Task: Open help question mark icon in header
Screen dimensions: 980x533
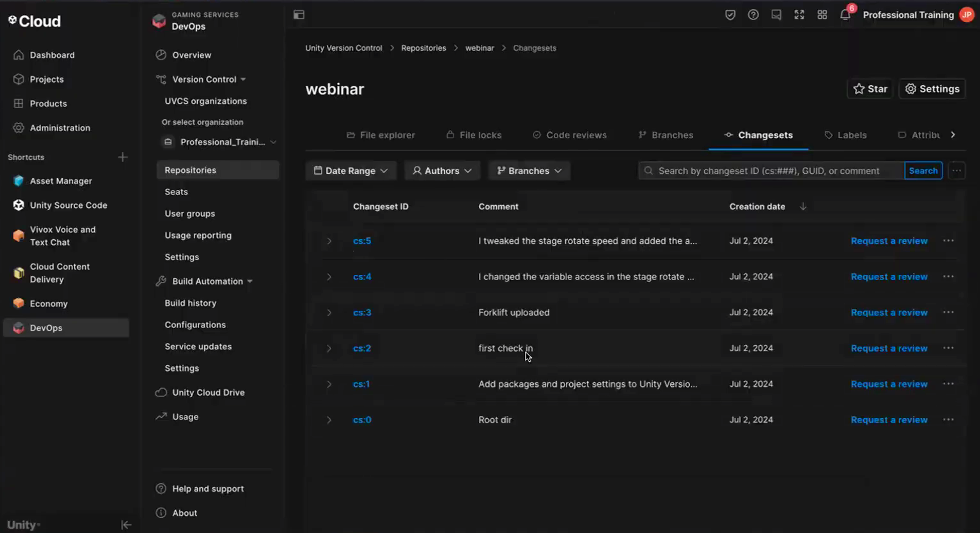Action: (x=753, y=15)
